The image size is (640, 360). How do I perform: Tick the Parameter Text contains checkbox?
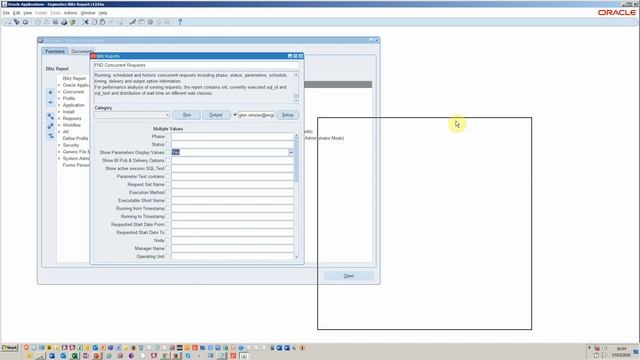[x=167, y=176]
